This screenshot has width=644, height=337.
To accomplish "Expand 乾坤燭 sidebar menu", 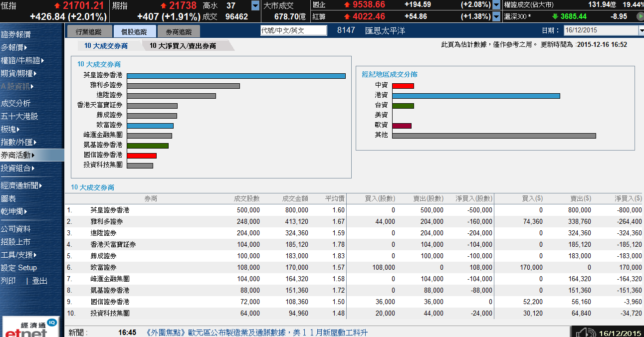I will click(x=14, y=211).
